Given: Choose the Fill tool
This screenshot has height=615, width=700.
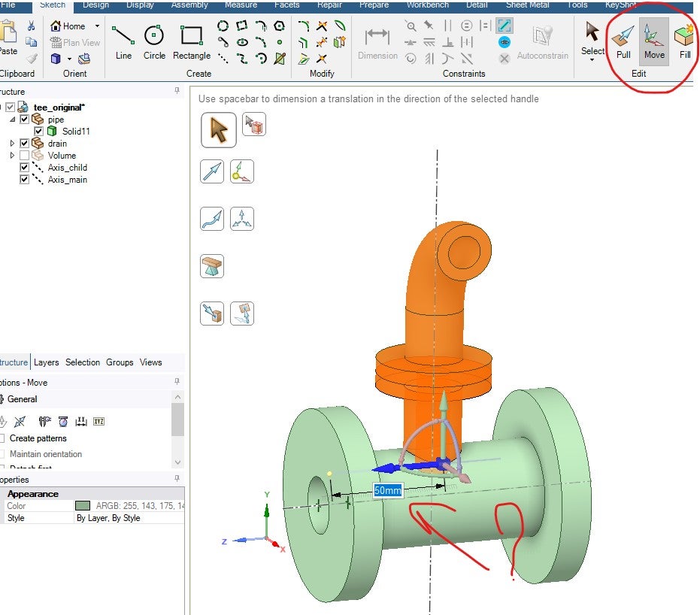Looking at the screenshot, I should pyautogui.click(x=684, y=41).
